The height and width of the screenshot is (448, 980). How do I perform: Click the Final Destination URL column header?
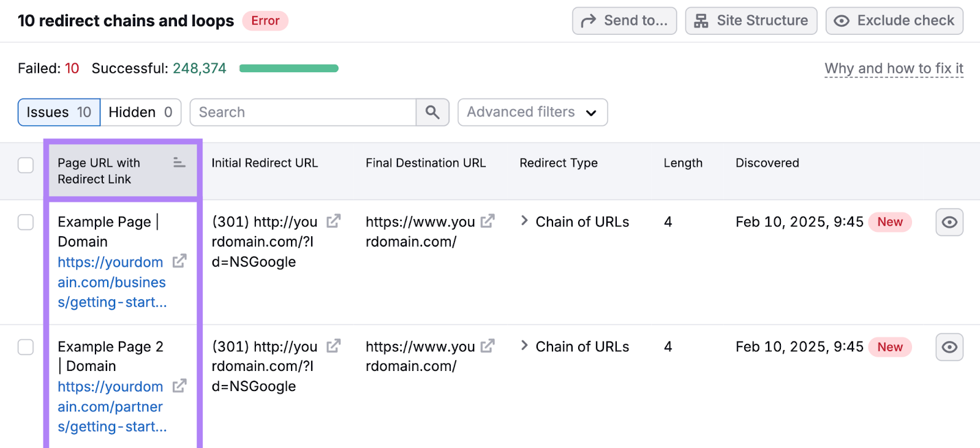[x=426, y=163]
